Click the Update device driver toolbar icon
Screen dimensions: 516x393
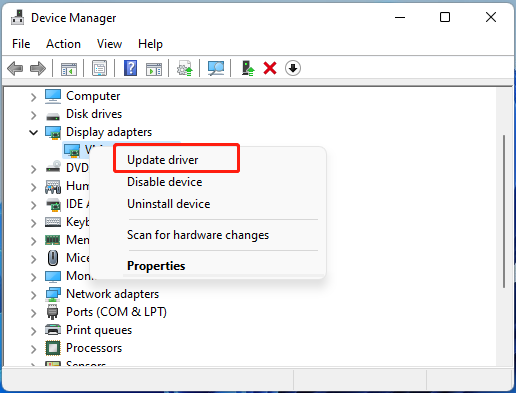pos(185,68)
